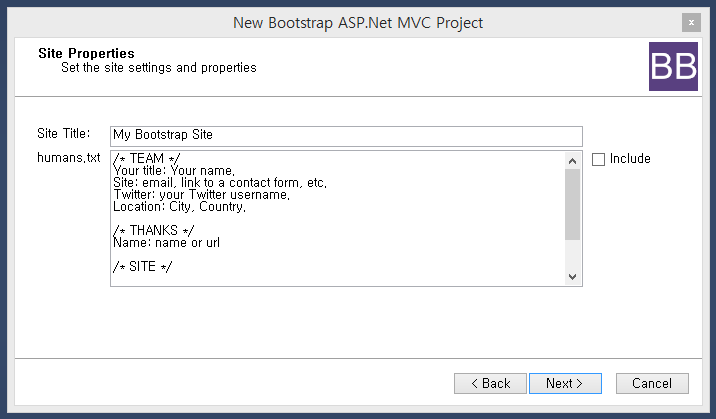Place cursor on the /* THANKS */ line
The width and height of the screenshot is (716, 419).
[x=153, y=231]
